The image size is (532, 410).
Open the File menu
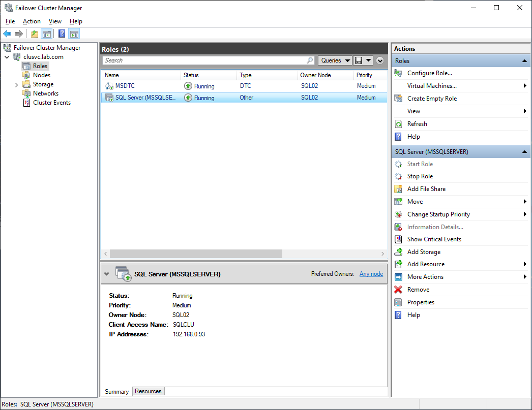coord(10,21)
